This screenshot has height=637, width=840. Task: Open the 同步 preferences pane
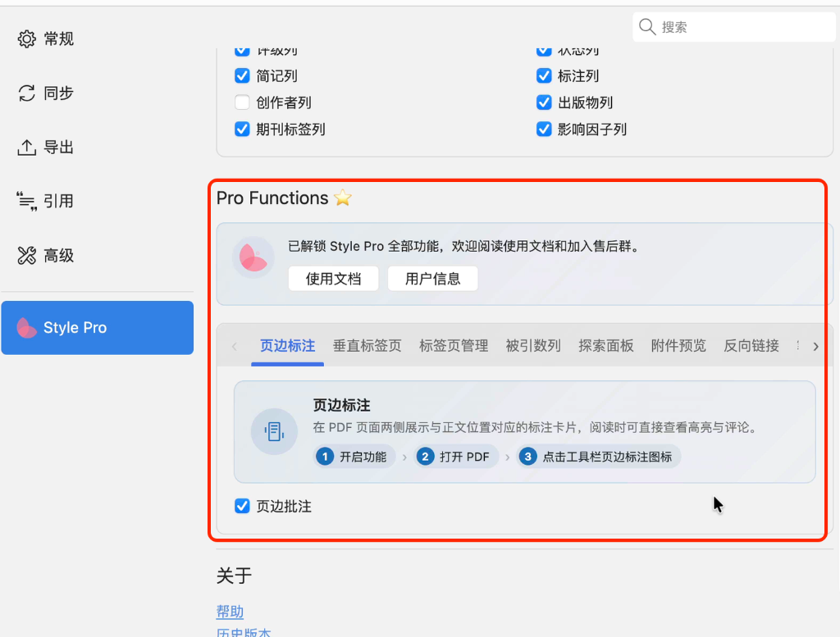97,93
